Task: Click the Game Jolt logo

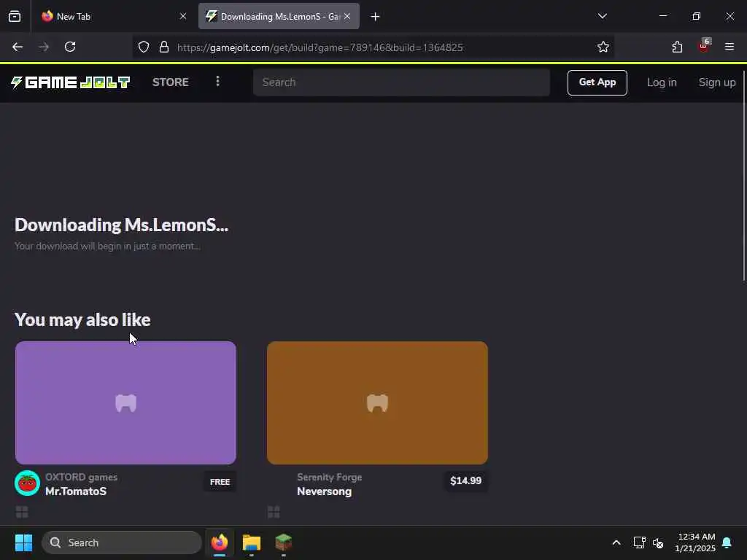Action: tap(71, 82)
